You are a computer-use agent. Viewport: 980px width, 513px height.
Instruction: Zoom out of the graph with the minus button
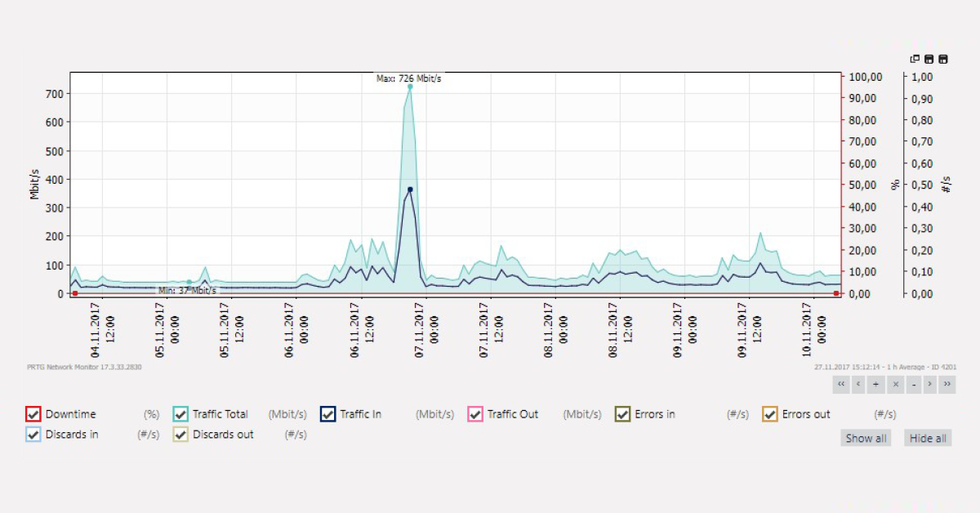tap(914, 384)
